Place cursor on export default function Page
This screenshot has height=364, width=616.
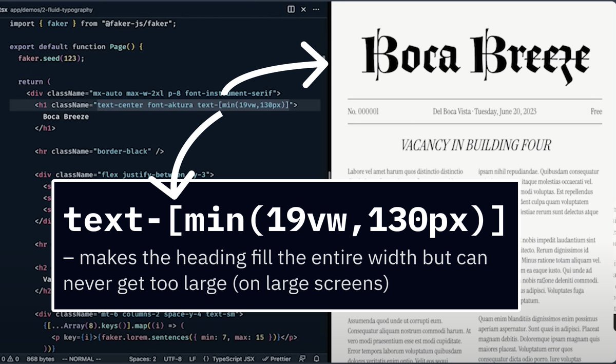coord(76,47)
